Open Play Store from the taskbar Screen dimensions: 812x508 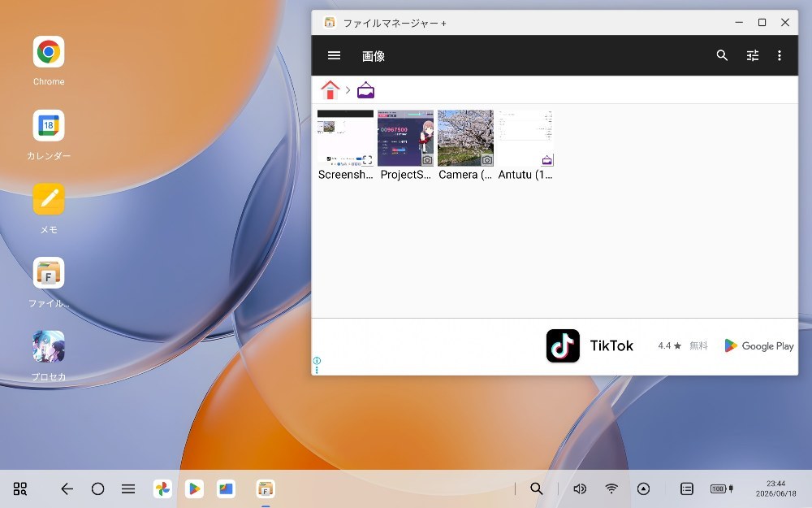click(194, 488)
